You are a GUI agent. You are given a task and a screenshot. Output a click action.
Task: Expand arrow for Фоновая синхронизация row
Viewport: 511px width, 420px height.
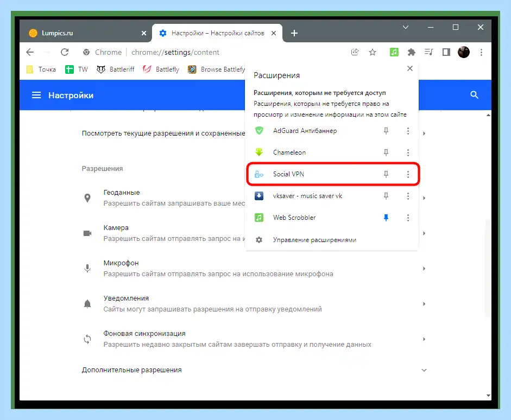click(x=424, y=339)
